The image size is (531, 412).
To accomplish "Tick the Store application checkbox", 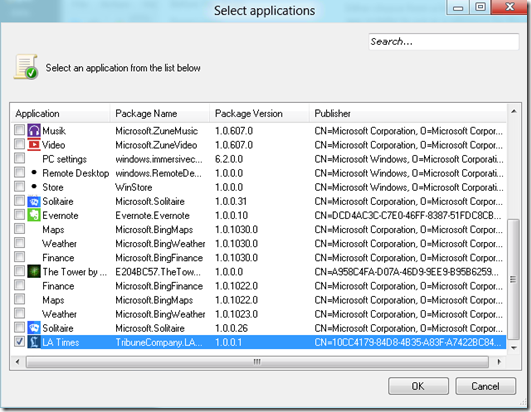I will click(x=20, y=186).
